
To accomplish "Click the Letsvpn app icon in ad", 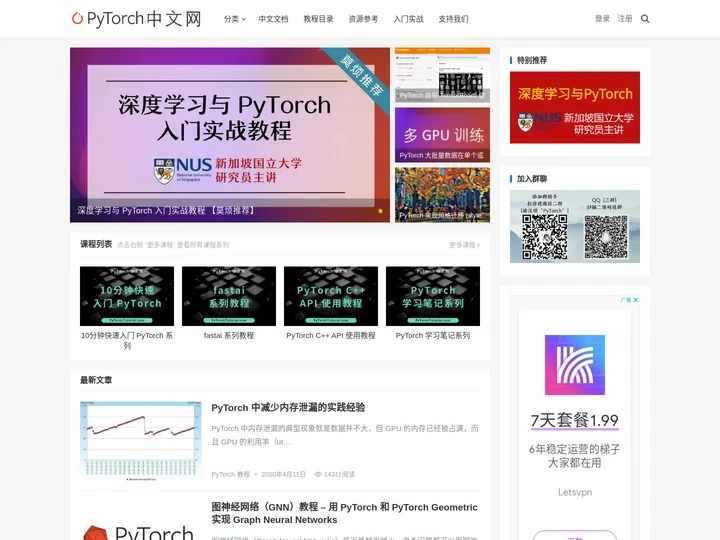I will (x=574, y=365).
